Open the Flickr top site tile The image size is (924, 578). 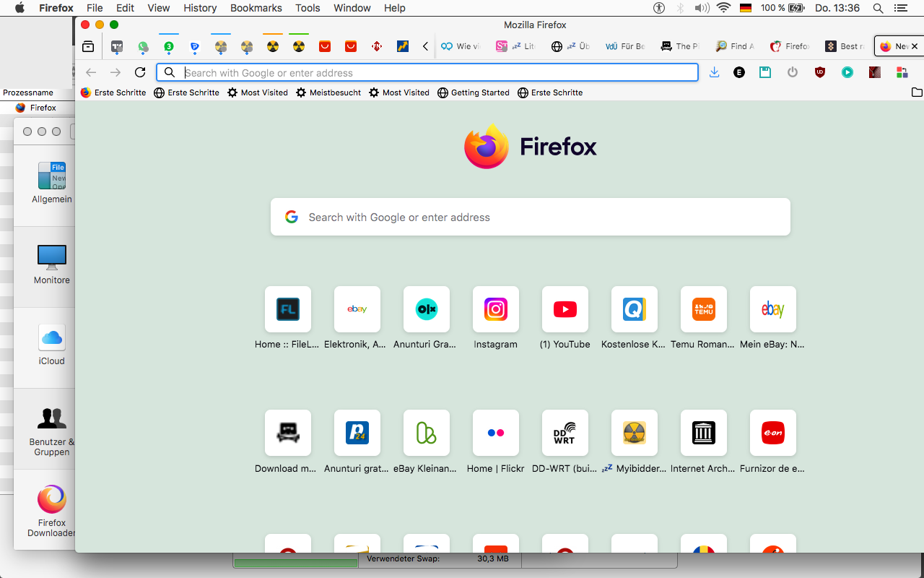point(496,433)
